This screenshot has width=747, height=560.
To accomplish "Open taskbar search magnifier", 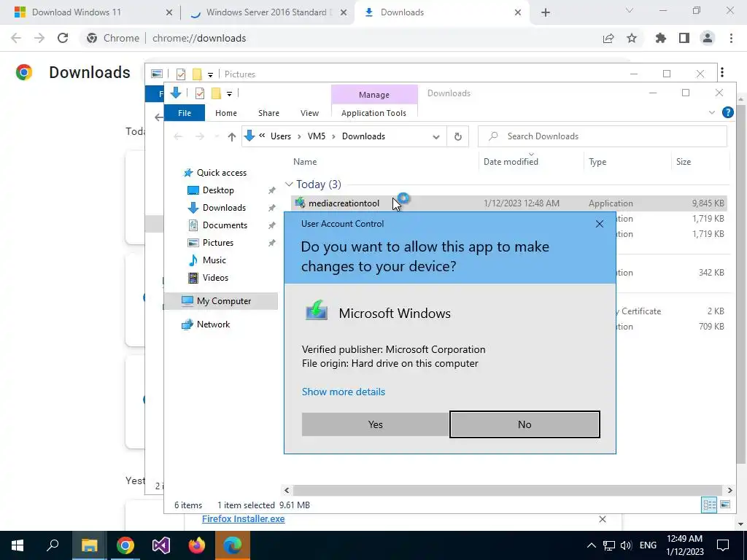I will coord(53,545).
